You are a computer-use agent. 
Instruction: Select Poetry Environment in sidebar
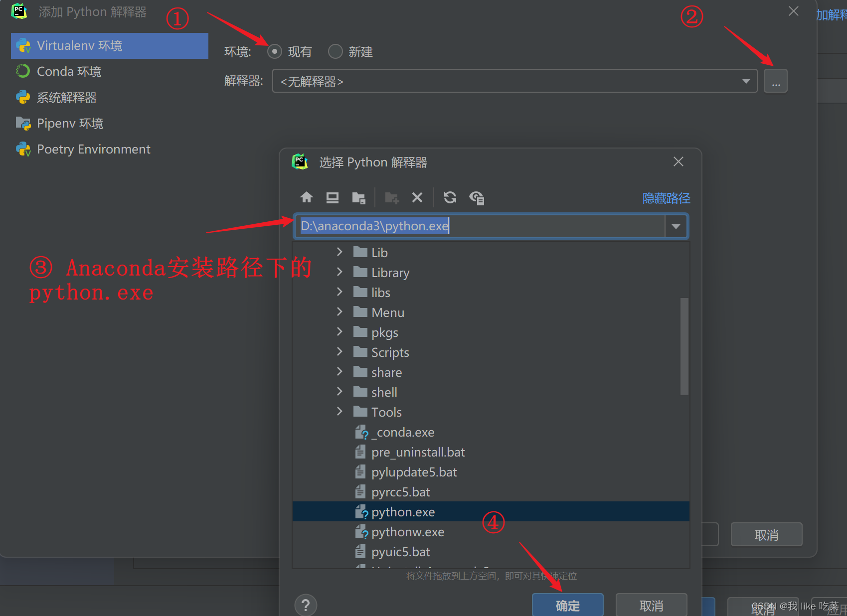(x=110, y=150)
